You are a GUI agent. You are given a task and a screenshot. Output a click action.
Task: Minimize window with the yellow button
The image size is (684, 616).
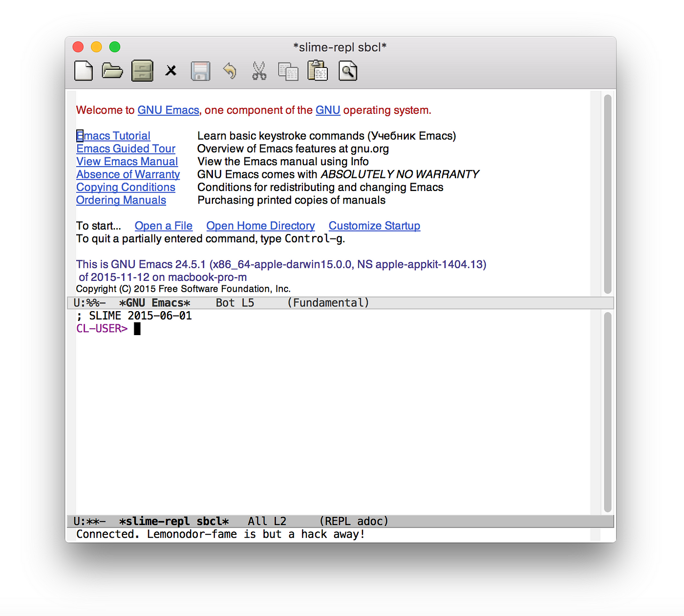96,47
